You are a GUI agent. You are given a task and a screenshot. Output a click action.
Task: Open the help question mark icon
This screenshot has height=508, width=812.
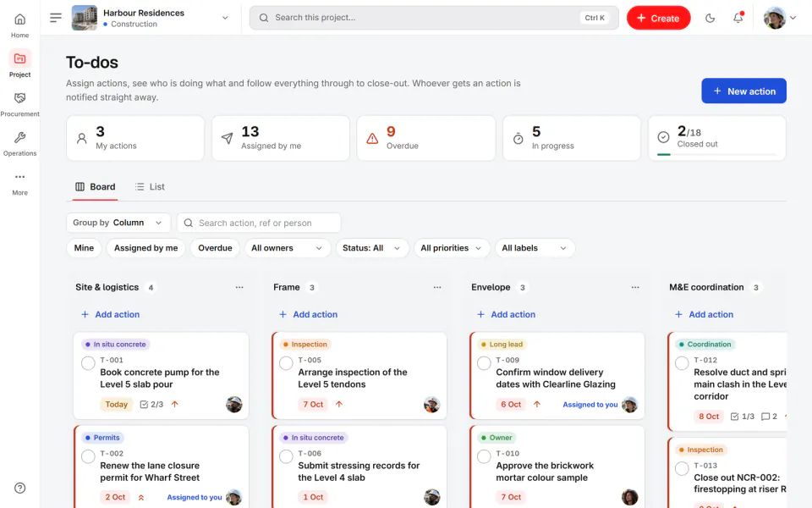click(19, 488)
